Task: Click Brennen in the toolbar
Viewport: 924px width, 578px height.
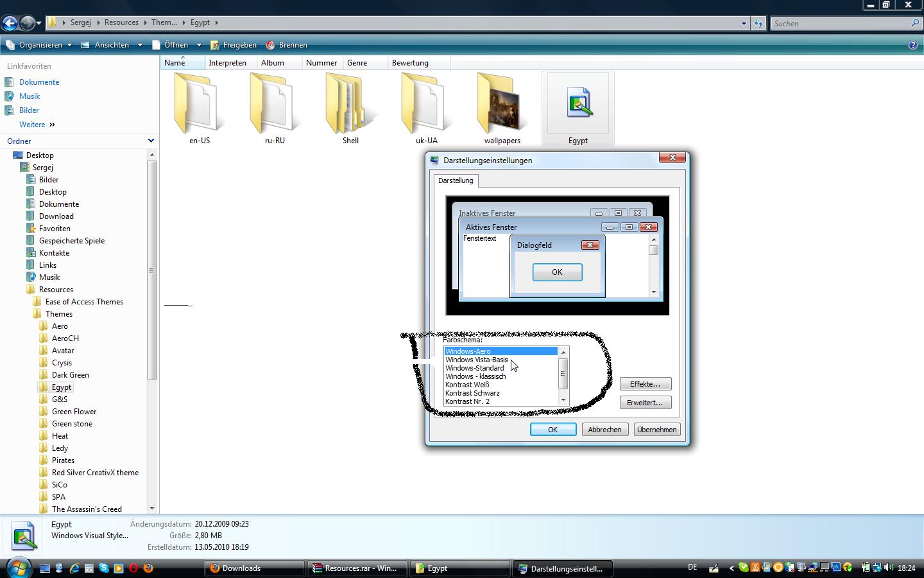Action: [x=286, y=45]
